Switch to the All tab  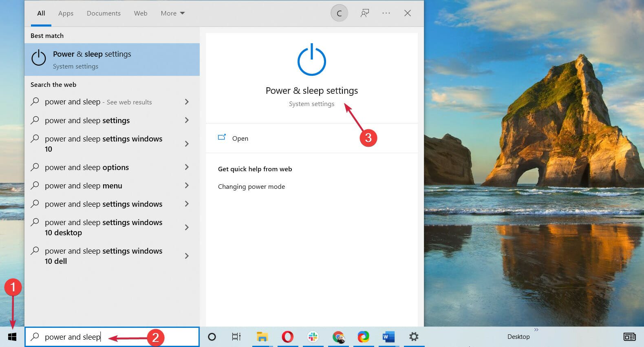pyautogui.click(x=41, y=13)
